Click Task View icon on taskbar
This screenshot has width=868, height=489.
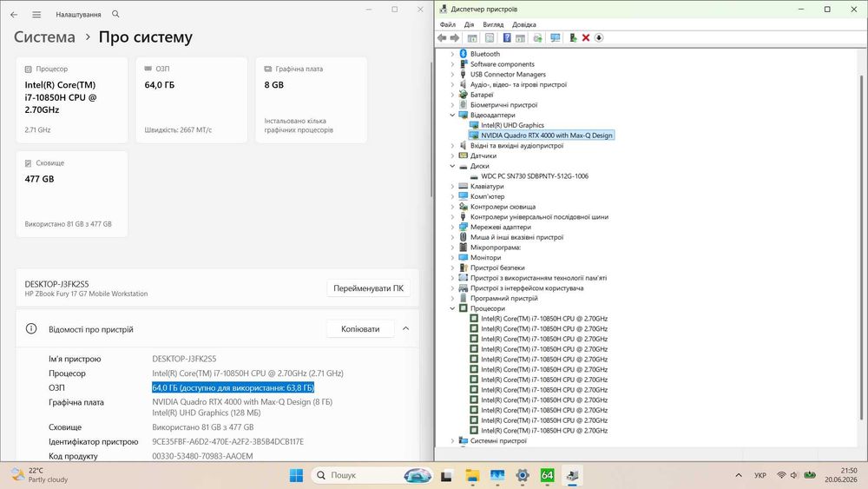447,475
